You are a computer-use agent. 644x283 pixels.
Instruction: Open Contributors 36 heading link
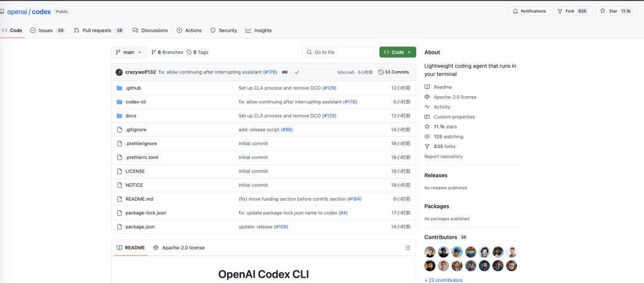(x=446, y=238)
